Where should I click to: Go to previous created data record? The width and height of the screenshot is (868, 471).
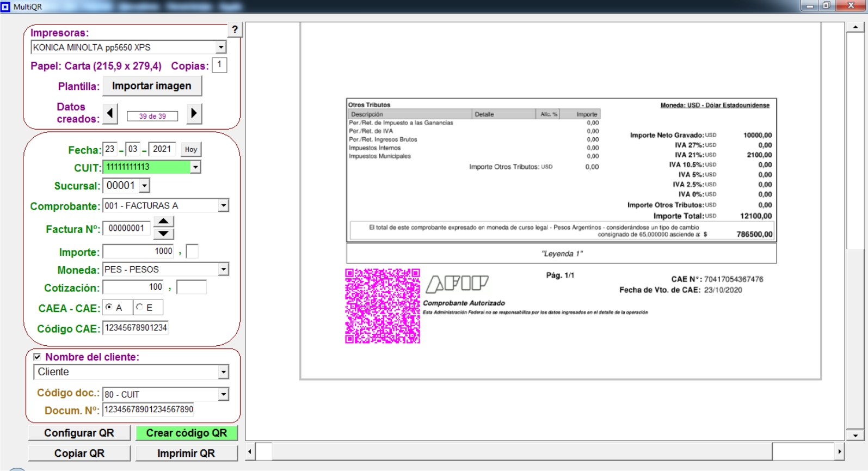[x=110, y=113]
